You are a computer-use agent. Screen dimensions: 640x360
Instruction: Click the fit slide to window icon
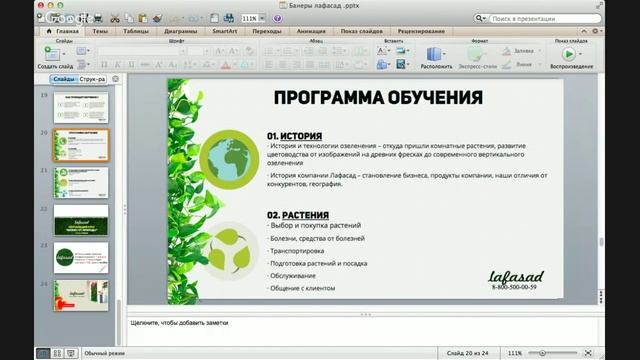tap(588, 353)
